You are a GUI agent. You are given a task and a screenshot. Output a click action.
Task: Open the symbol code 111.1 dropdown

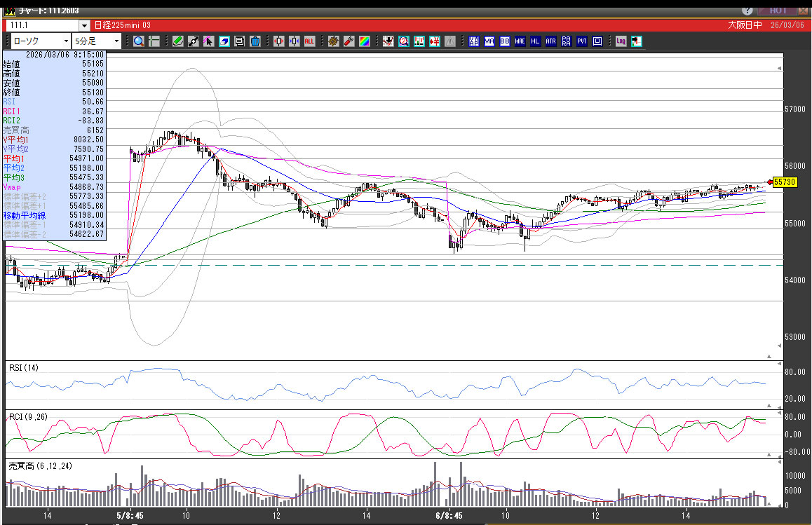(84, 25)
